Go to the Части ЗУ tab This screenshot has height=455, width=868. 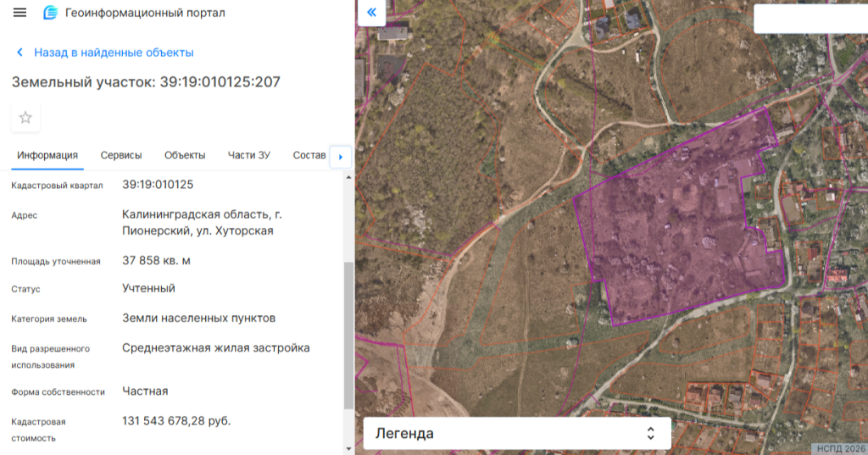click(249, 155)
